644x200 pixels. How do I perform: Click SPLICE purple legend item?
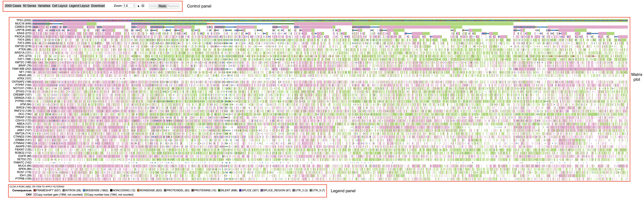pos(250,190)
